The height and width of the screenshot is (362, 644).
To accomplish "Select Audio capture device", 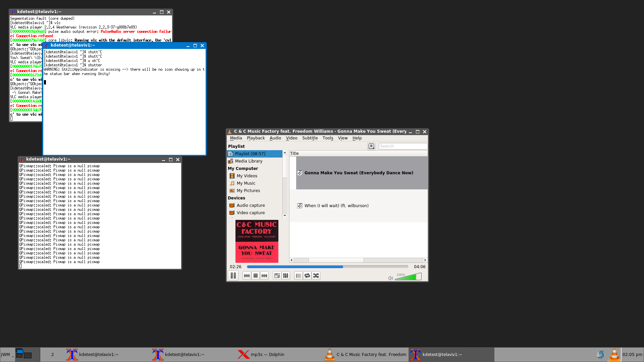I will [x=255, y=205].
